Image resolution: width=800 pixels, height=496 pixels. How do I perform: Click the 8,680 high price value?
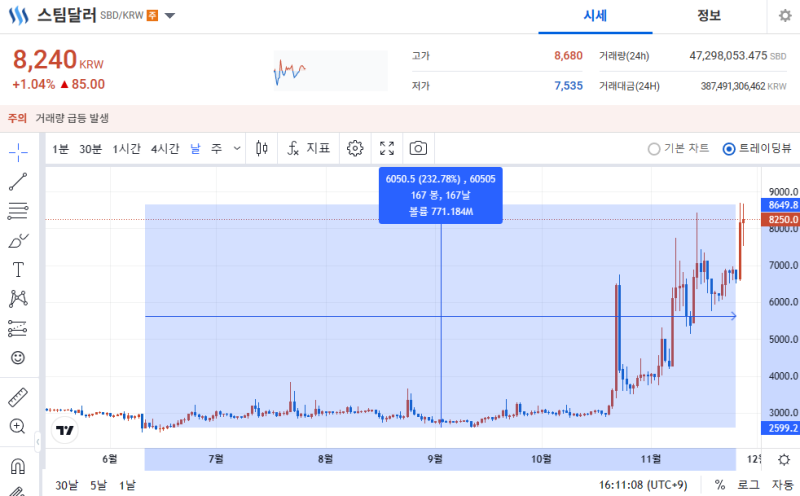pyautogui.click(x=568, y=56)
